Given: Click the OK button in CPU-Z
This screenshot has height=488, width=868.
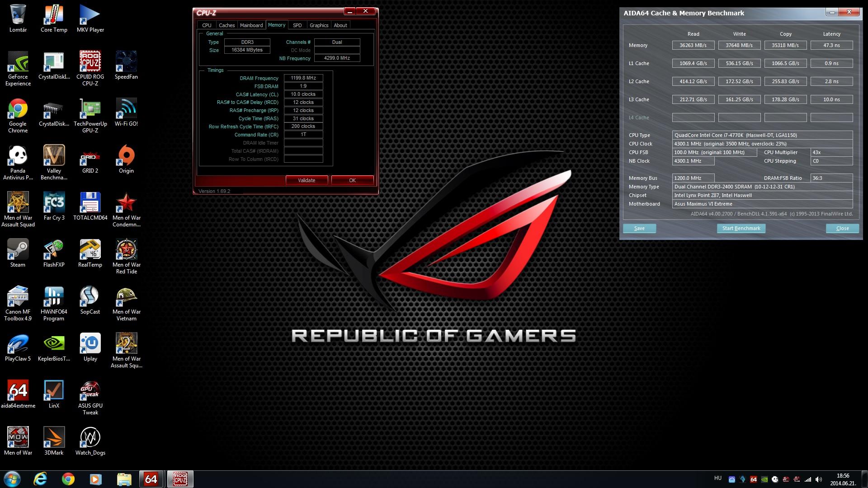Looking at the screenshot, I should click(x=352, y=180).
